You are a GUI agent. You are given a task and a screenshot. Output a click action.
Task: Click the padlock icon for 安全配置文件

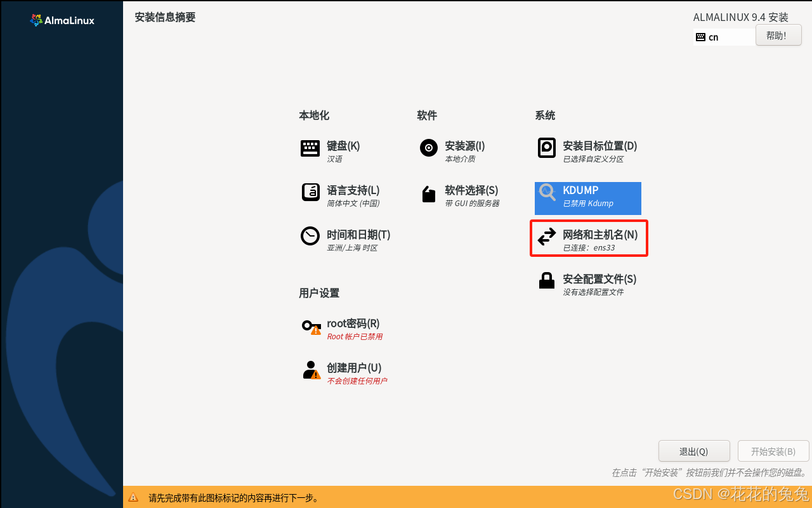pos(547,280)
